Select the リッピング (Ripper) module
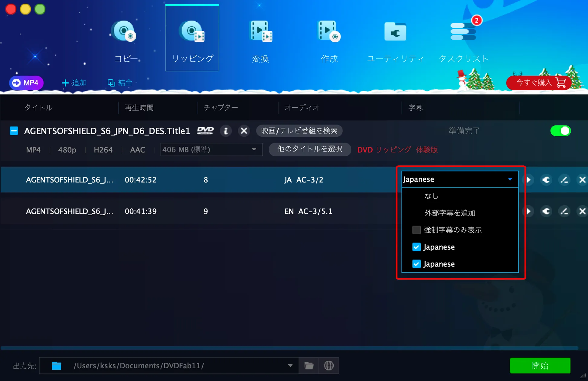 pos(192,38)
